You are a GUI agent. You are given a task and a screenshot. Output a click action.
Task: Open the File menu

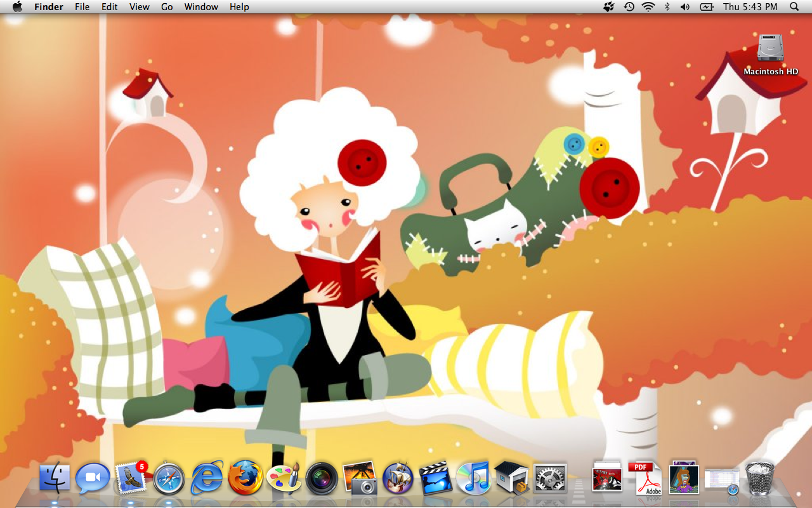pos(82,7)
